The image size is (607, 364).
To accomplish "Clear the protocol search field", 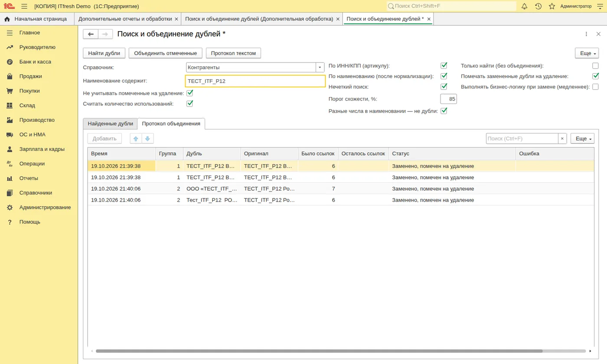I will [562, 139].
